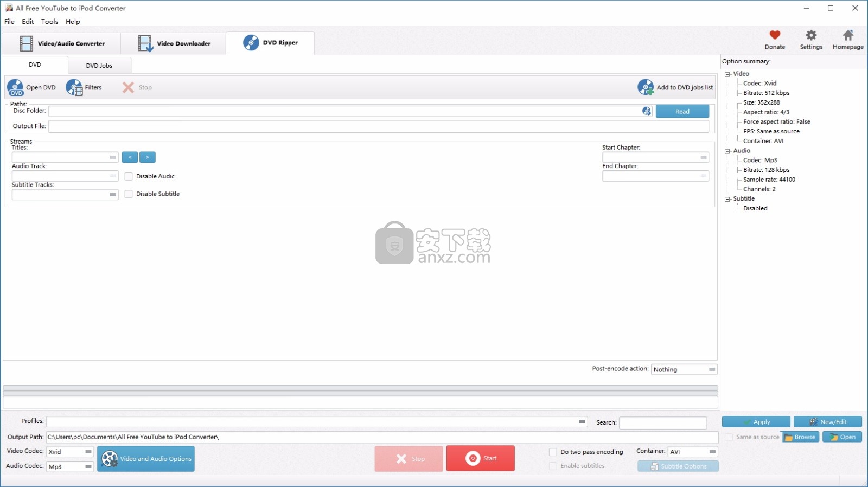Viewport: 868px width, 487px height.
Task: Open Video and Audio Options
Action: [x=146, y=459]
